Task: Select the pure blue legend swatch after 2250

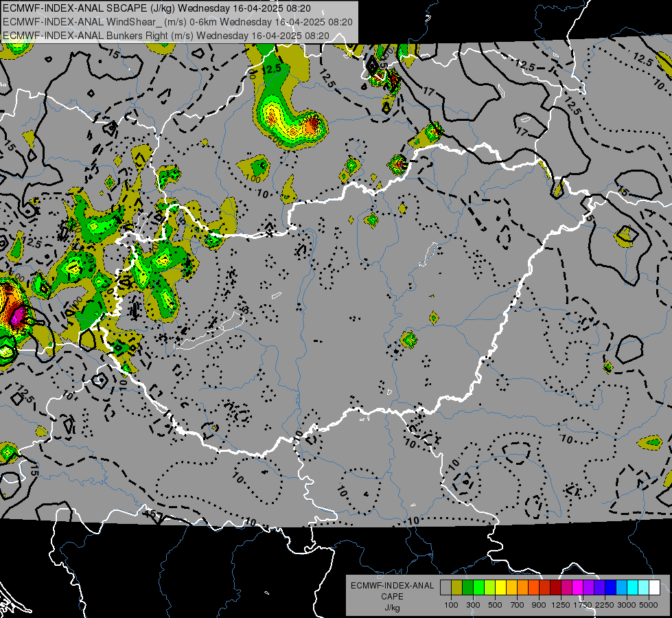Action: coord(611,588)
